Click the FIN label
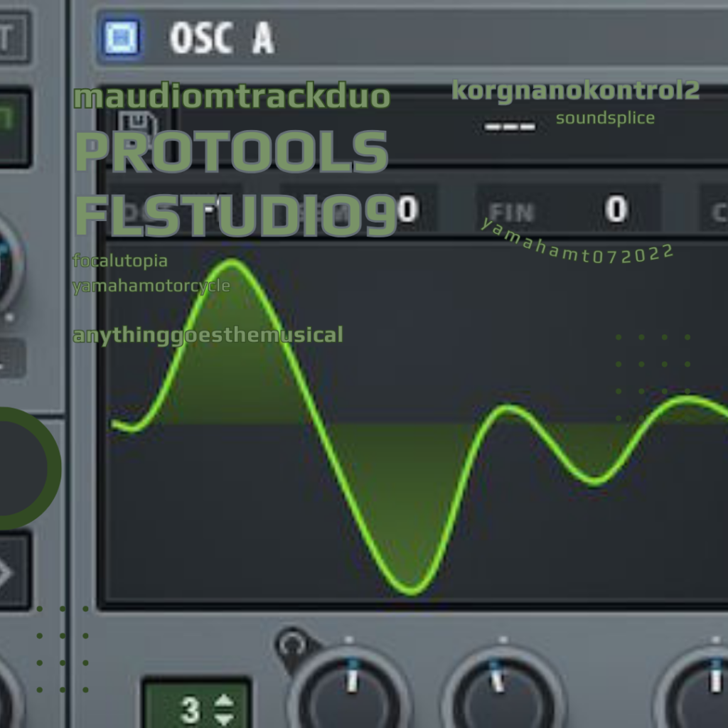 coord(512,213)
